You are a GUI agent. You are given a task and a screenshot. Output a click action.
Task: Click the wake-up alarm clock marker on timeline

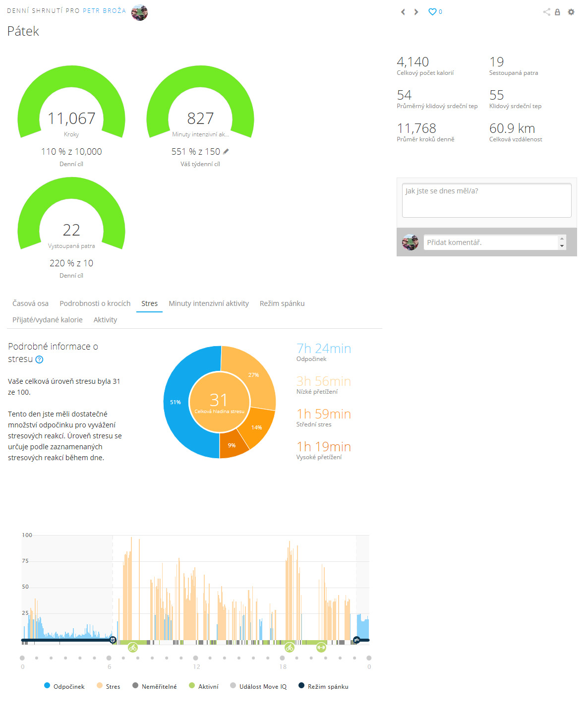tap(113, 640)
